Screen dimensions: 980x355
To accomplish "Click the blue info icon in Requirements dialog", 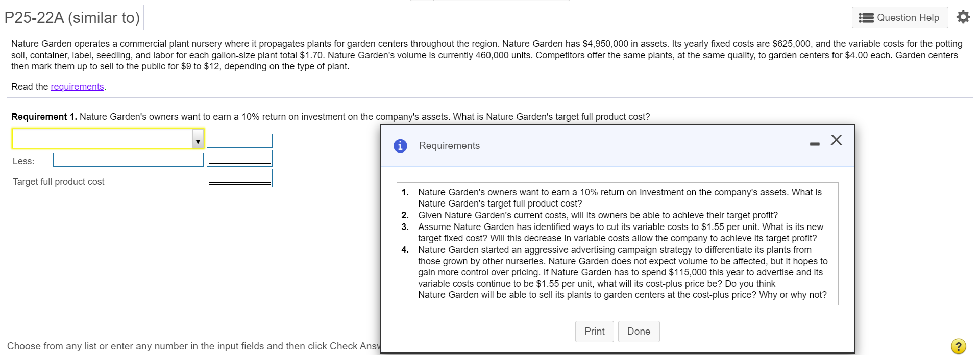I will 400,146.
